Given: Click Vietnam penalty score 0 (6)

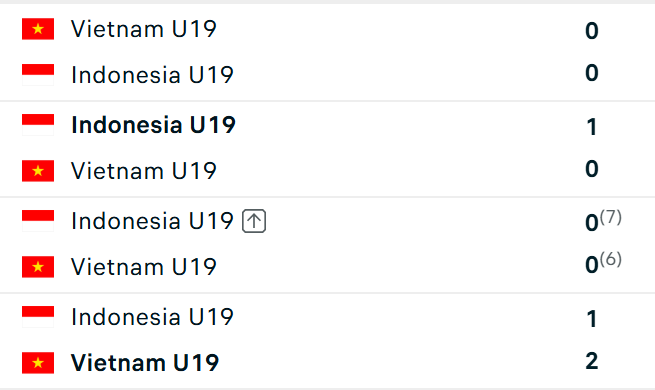Looking at the screenshot, I should pos(603,263).
